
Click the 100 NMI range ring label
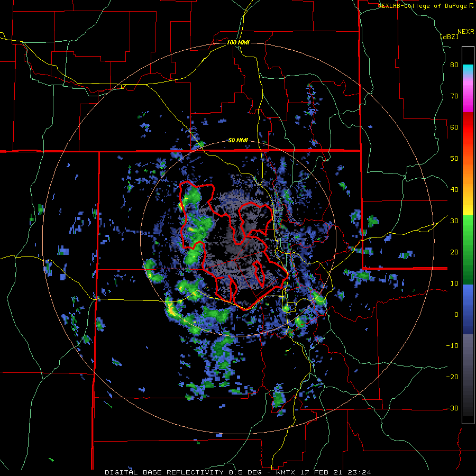[238, 42]
